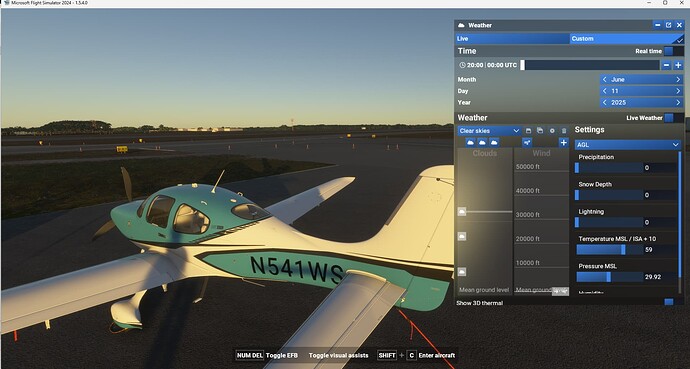
Task: Click the 20:00 | 00:00 UTC time text
Action: [x=492, y=65]
